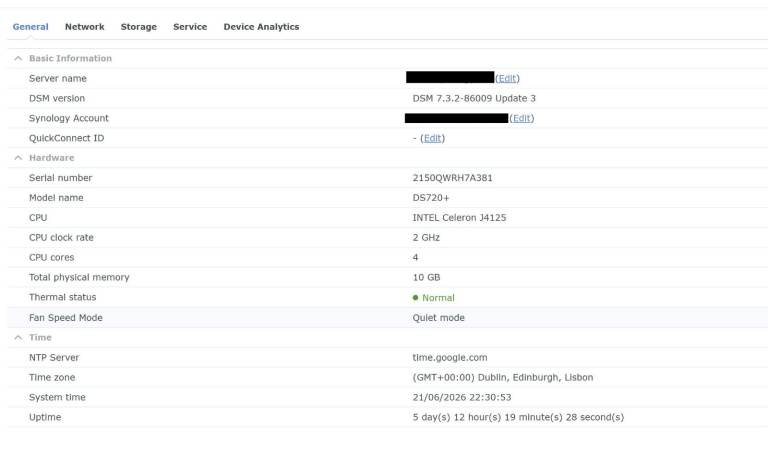Open the Storage tab
Image resolution: width=768 pixels, height=456 pixels.
[139, 27]
